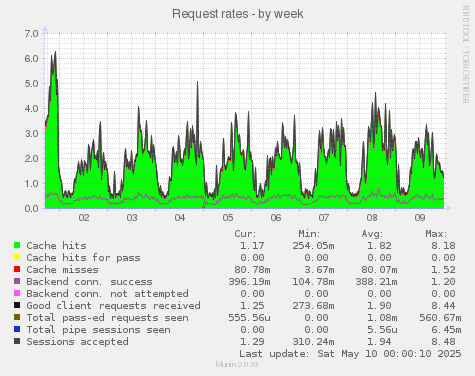Click the Good client requests average 1.90
Viewport: 475px width, 376px height.
pos(379,306)
